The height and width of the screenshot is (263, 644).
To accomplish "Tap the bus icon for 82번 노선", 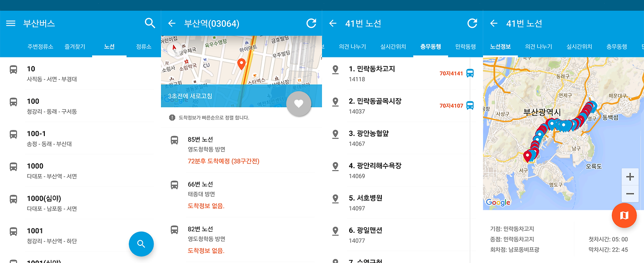I will click(174, 229).
